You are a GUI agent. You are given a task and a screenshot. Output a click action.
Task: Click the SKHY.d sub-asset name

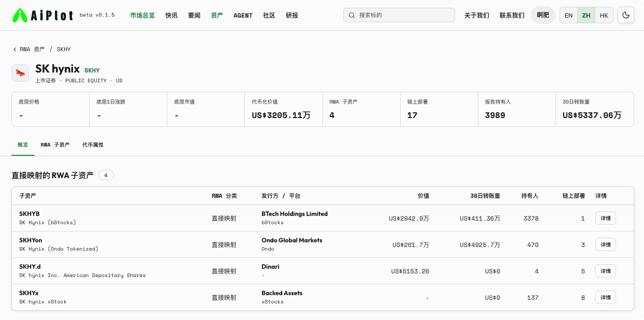30,267
